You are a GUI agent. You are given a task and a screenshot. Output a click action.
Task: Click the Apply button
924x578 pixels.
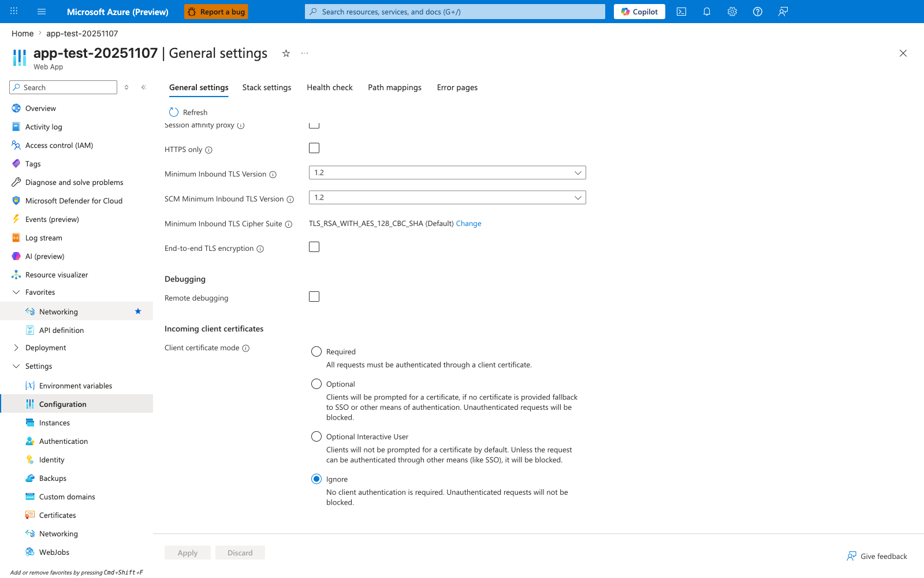tap(188, 553)
